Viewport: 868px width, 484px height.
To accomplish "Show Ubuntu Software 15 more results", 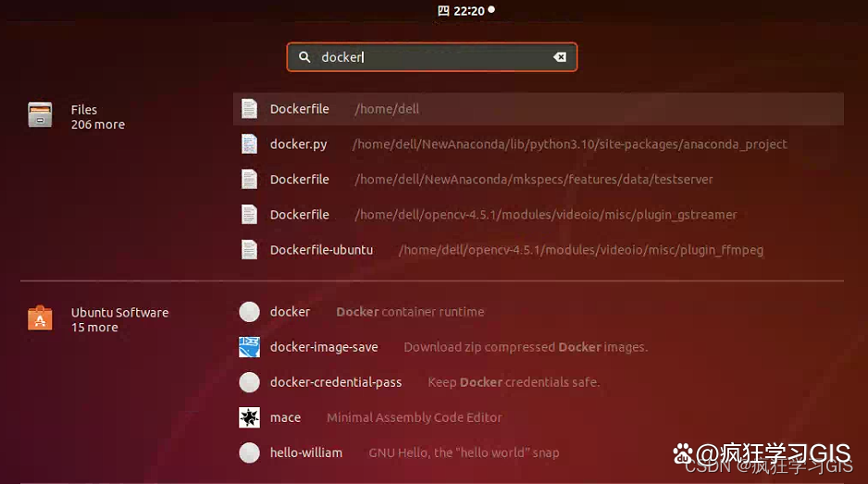I will click(x=119, y=319).
